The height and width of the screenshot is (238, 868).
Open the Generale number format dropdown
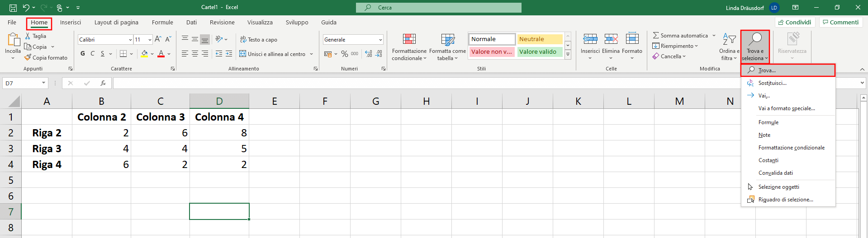coord(380,40)
